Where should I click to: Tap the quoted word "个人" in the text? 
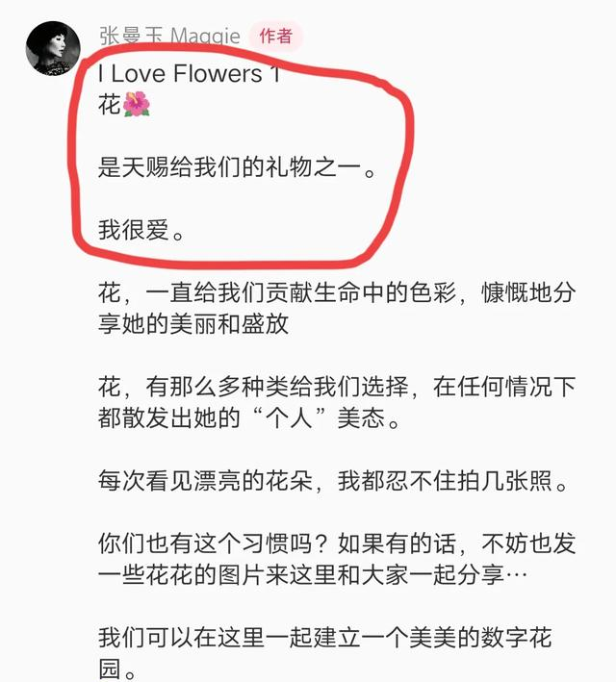[291, 418]
